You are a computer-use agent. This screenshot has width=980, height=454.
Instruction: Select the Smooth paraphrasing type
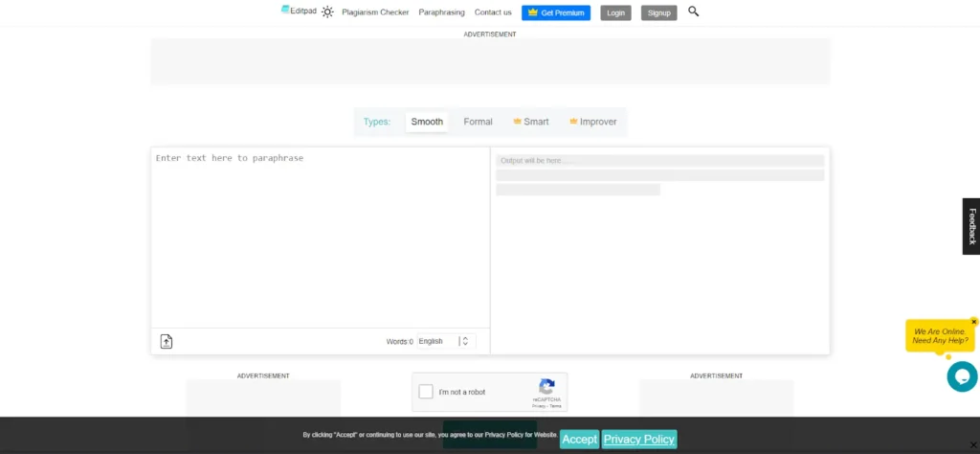pyautogui.click(x=427, y=122)
